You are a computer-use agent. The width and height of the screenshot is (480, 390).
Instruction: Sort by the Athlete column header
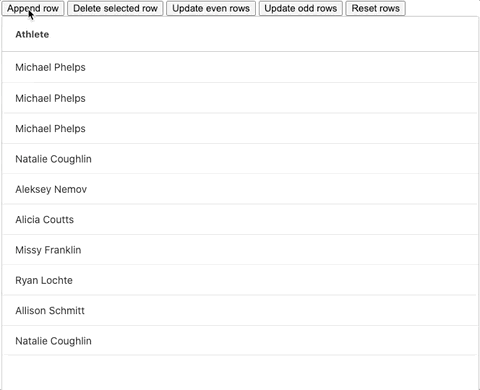[x=32, y=34]
